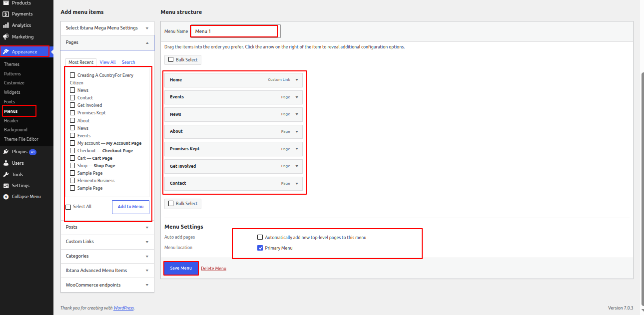Tick the lower Bulk Select checkbox
Screen dimensions: 644x315
click(x=171, y=204)
